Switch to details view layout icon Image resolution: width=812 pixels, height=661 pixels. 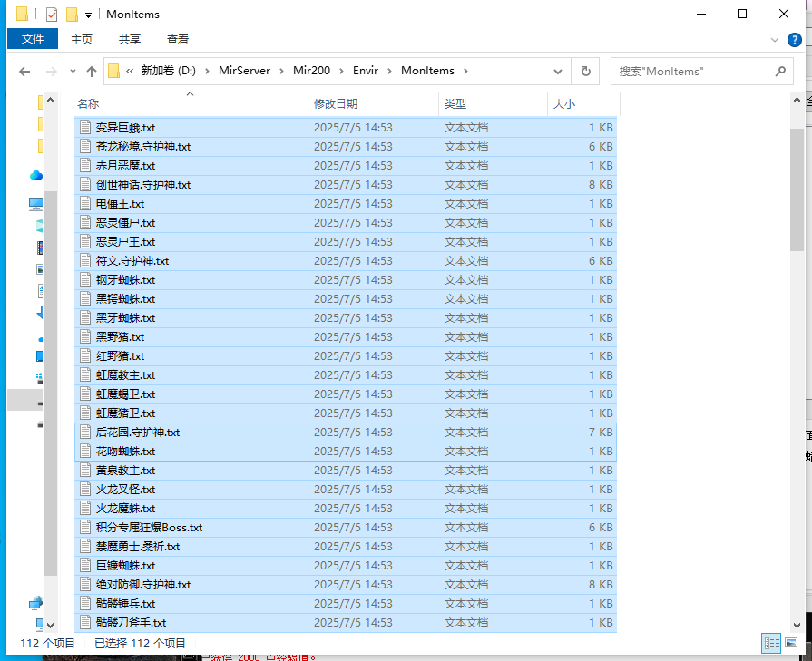click(x=771, y=644)
